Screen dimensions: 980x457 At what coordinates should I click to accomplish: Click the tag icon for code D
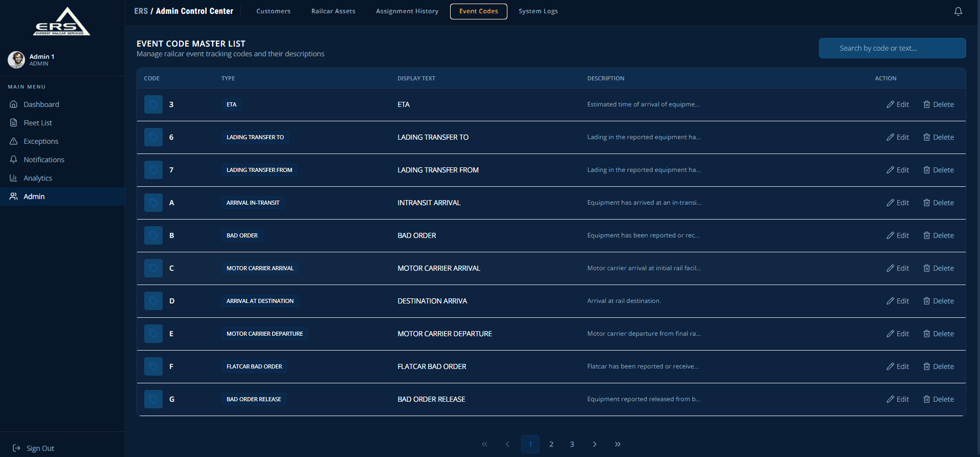coord(153,301)
